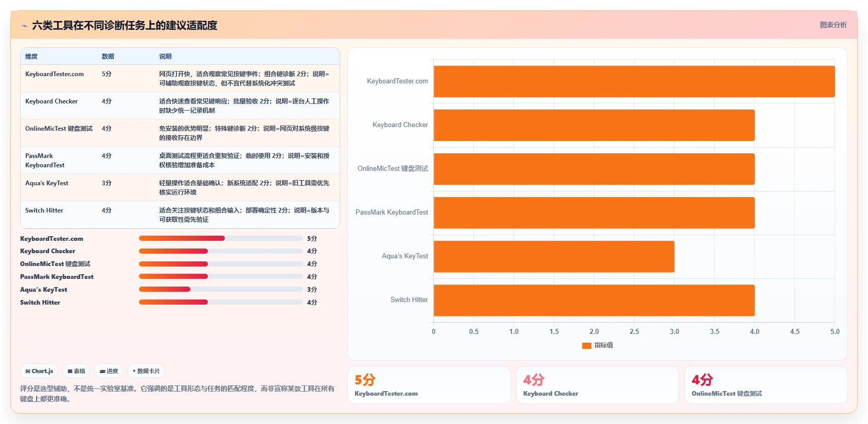Viewport: 868px width, 424px height.
Task: Click the Switch Hitter progress bar
Action: [221, 302]
